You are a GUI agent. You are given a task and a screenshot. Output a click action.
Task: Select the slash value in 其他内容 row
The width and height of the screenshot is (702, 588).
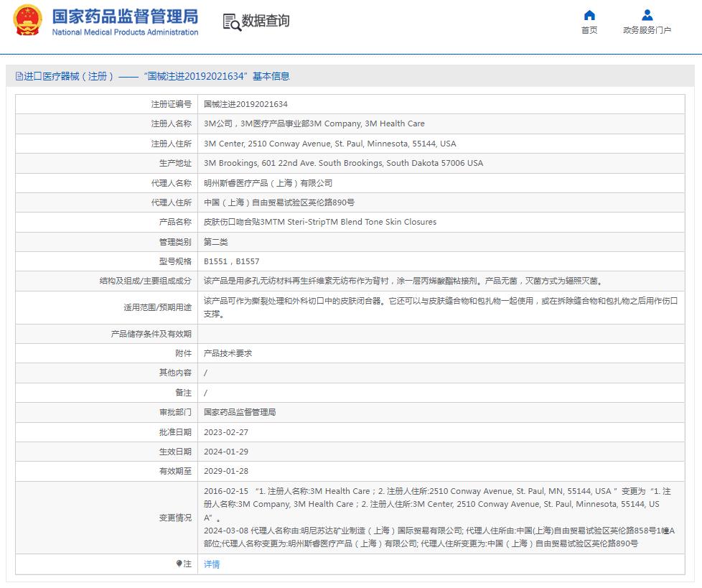(205, 373)
